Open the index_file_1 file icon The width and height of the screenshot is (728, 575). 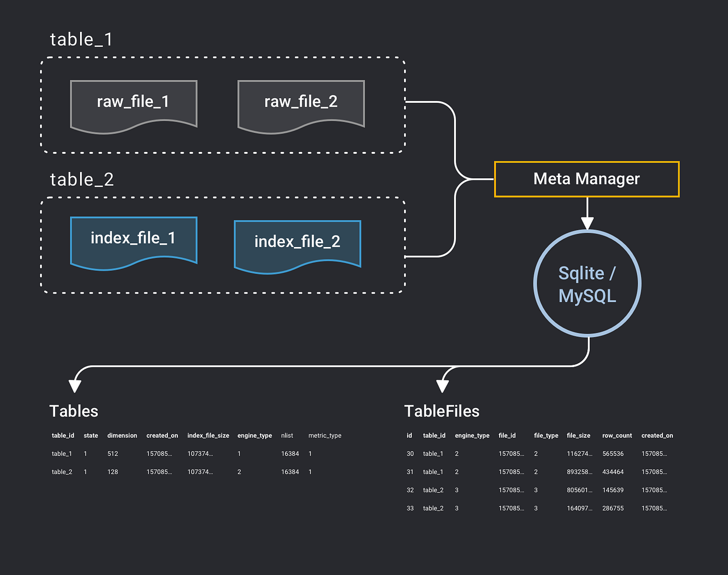coord(133,240)
